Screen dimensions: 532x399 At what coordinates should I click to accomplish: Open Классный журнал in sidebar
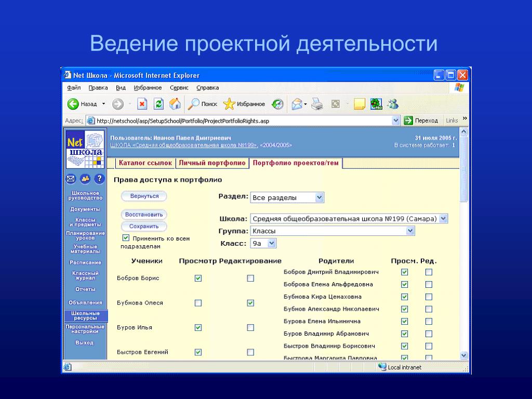click(85, 275)
